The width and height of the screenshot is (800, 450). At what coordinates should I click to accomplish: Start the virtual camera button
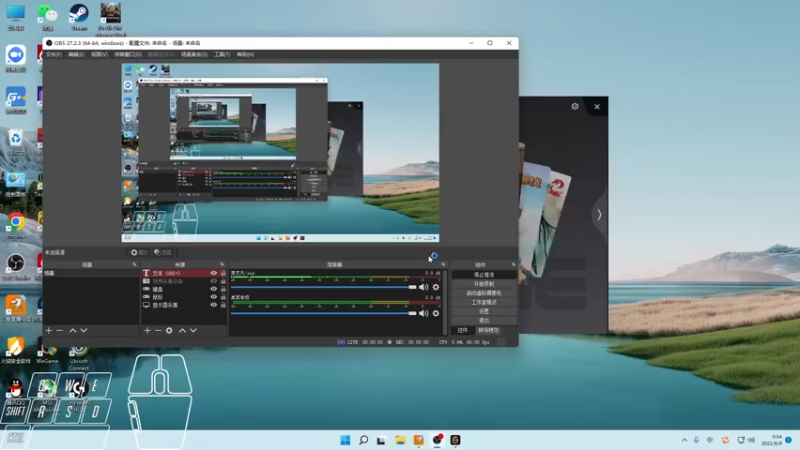[484, 293]
